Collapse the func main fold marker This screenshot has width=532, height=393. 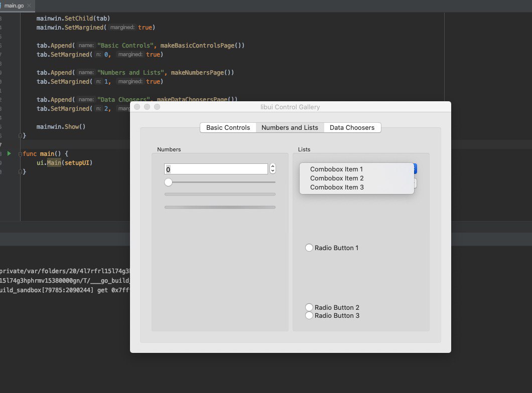coord(20,154)
